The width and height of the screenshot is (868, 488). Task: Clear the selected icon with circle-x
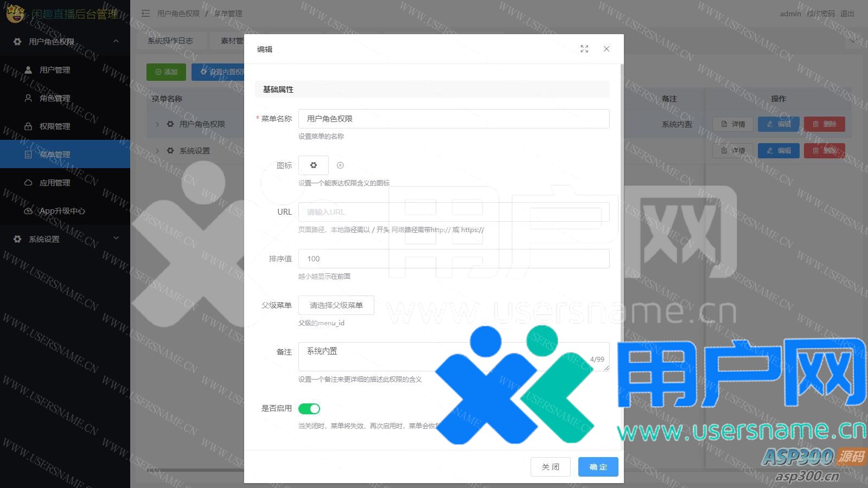pos(340,165)
